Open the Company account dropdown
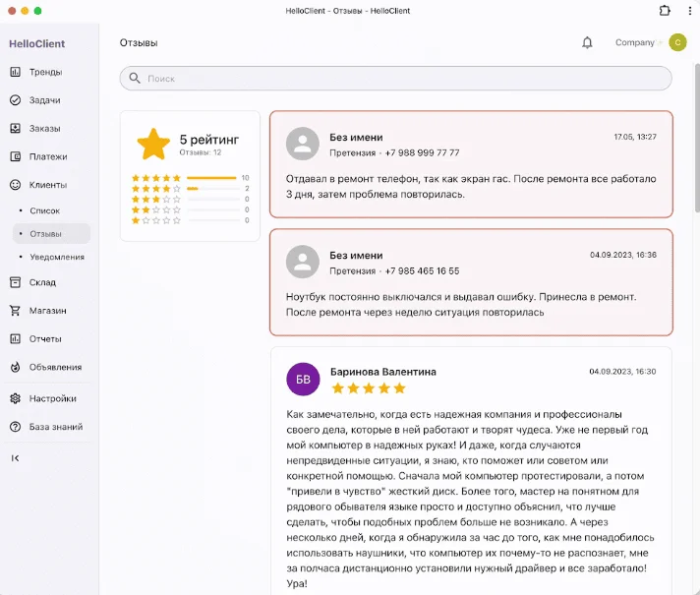This screenshot has width=700, height=595. (x=635, y=42)
